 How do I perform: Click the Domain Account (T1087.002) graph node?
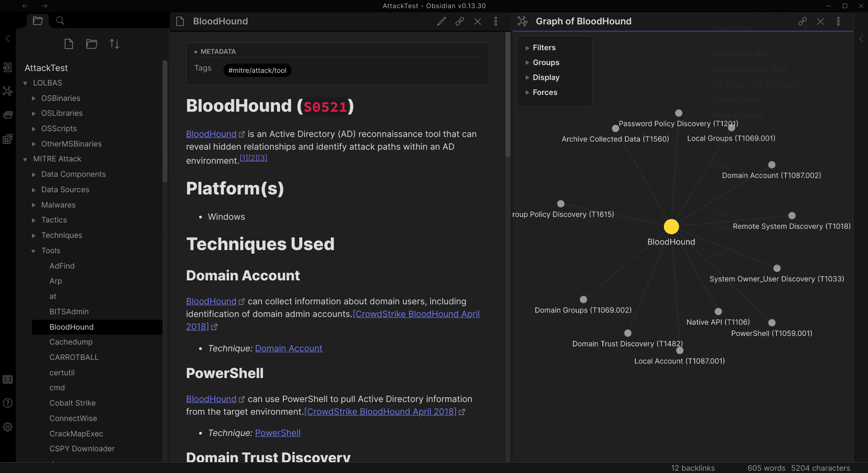pos(772,165)
